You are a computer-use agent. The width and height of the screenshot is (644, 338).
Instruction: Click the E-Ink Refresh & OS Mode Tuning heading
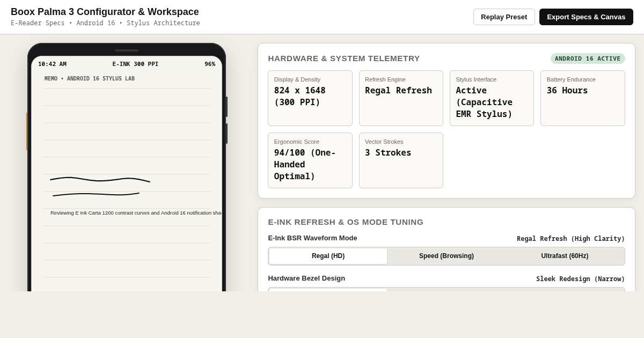pyautogui.click(x=346, y=222)
